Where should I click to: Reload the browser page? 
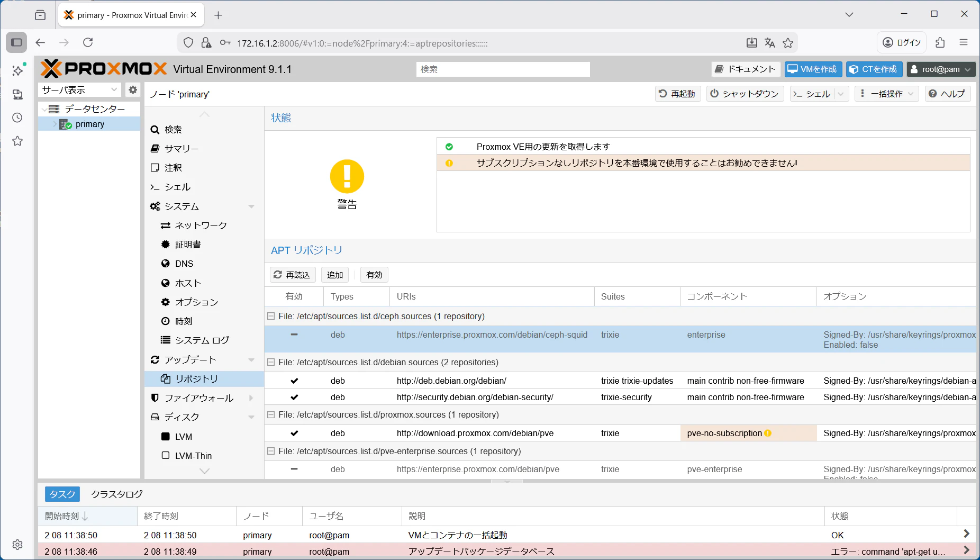tap(88, 42)
